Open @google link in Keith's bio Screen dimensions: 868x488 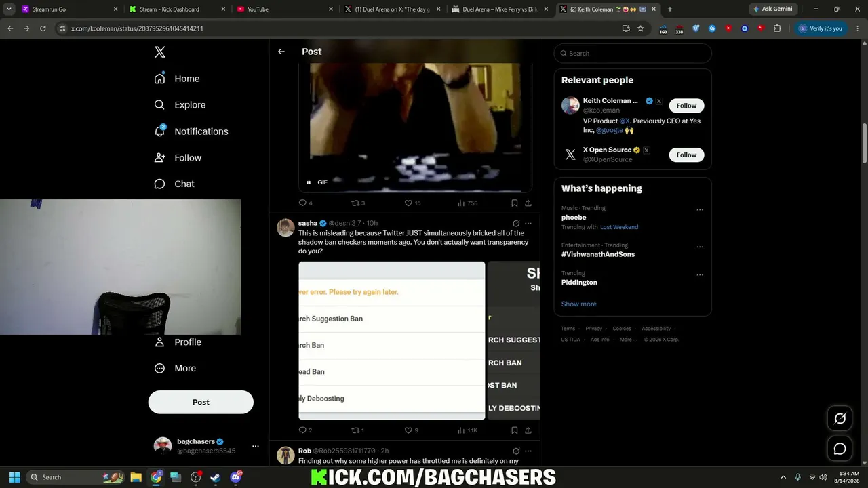point(610,130)
